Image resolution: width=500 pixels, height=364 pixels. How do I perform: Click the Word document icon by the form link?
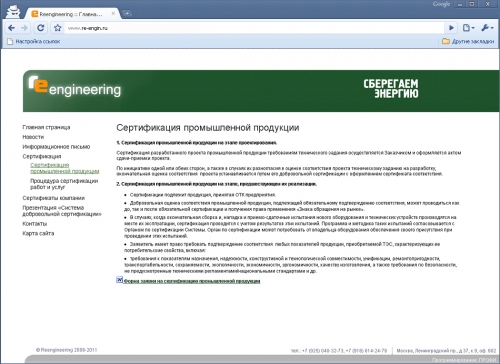tap(119, 280)
